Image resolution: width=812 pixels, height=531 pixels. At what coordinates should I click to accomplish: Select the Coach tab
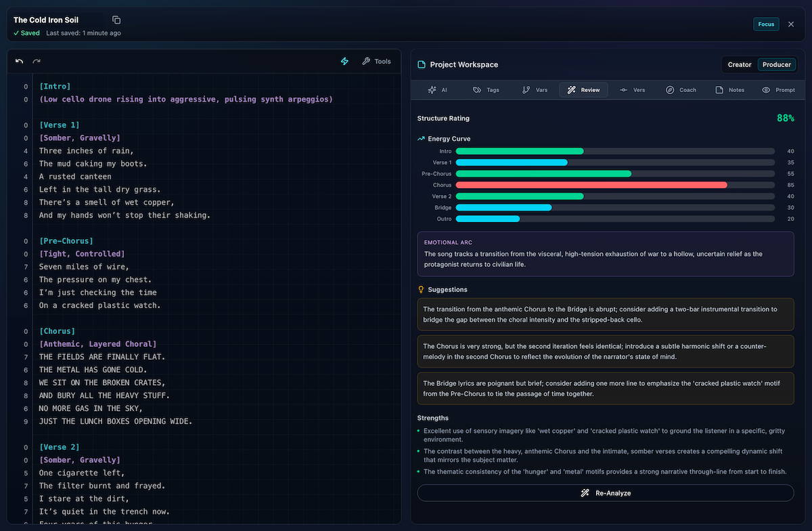(681, 90)
